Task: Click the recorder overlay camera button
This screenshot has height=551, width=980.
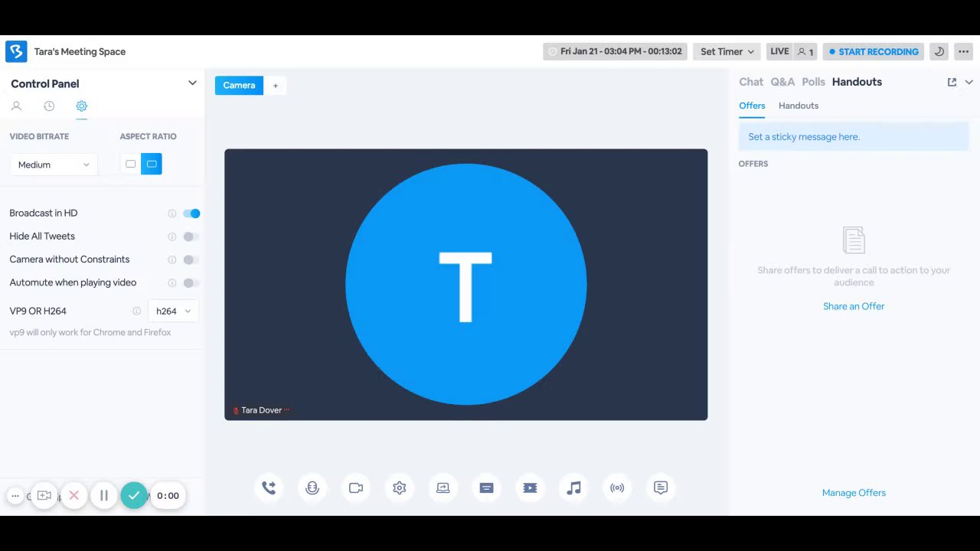Action: point(44,496)
